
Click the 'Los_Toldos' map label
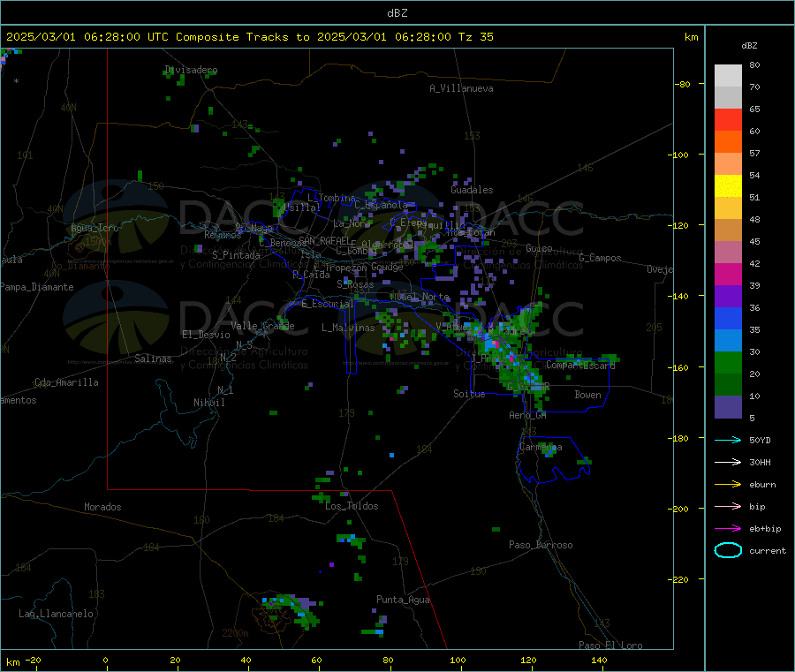(x=352, y=506)
